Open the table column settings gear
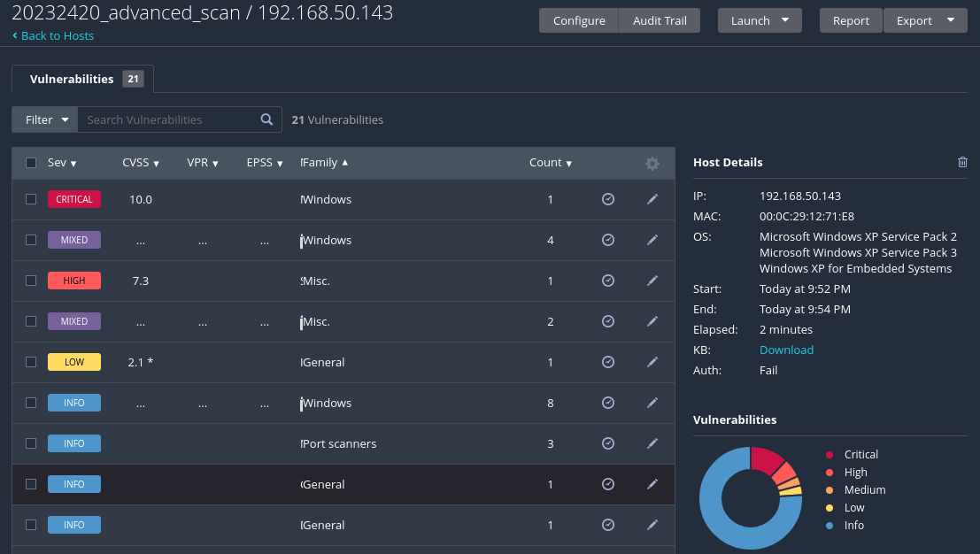 [x=652, y=163]
